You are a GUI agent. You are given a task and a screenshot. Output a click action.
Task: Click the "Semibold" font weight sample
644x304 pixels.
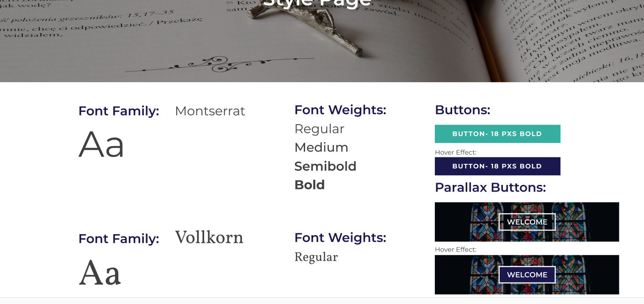(x=325, y=166)
